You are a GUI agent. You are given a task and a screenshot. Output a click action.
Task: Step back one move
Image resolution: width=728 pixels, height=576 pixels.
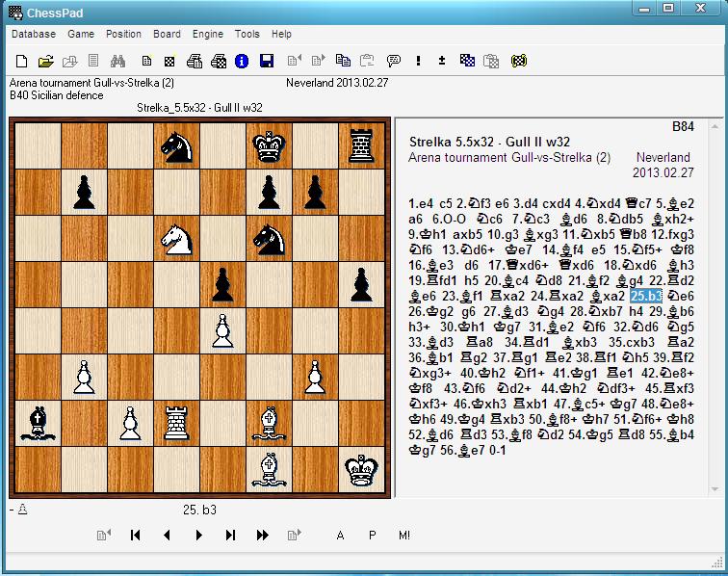[167, 536]
